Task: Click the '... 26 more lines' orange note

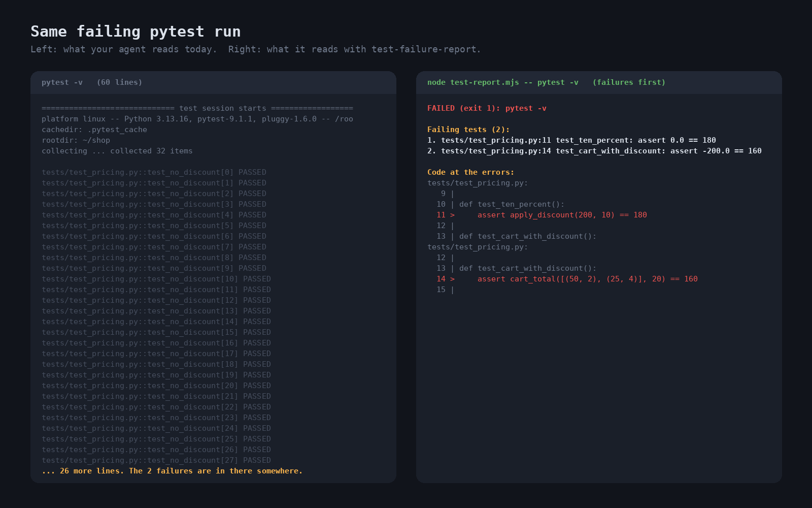Action: coord(172,471)
